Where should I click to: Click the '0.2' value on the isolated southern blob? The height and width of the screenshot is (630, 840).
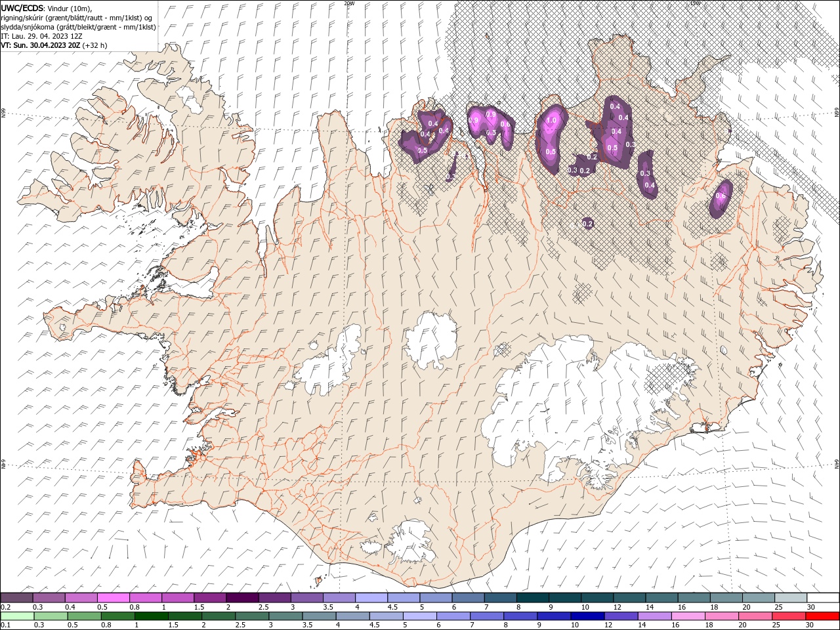click(587, 224)
